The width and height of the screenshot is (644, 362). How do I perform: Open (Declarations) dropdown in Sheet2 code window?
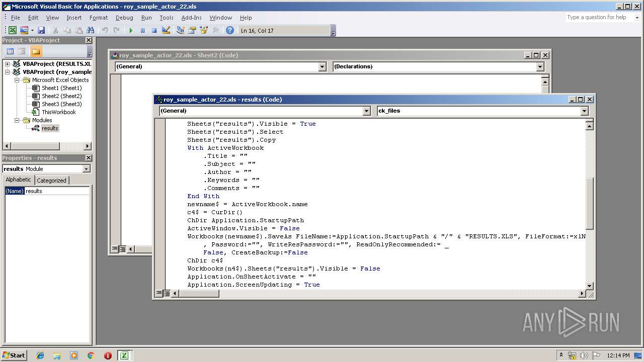coord(540,66)
